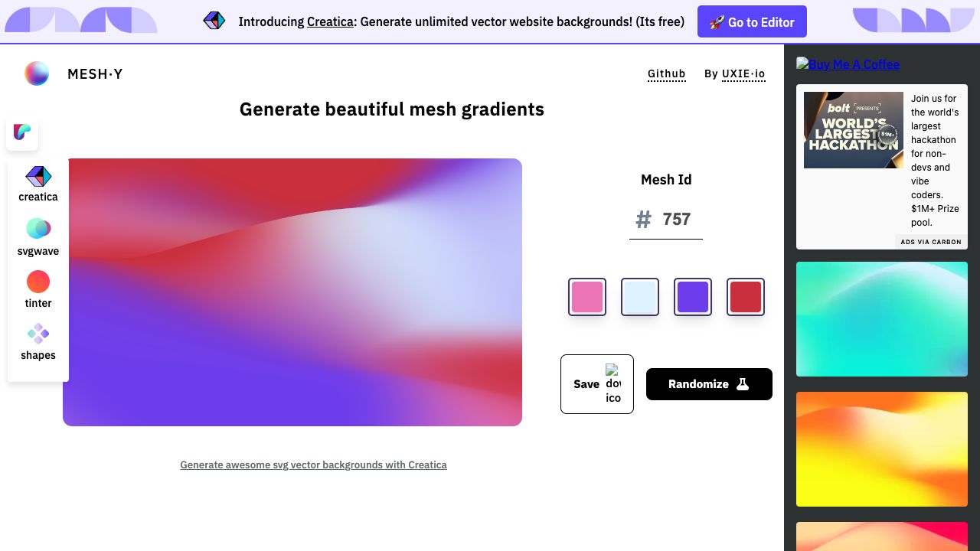Select the teal green gradient thumbnail

[x=882, y=319]
